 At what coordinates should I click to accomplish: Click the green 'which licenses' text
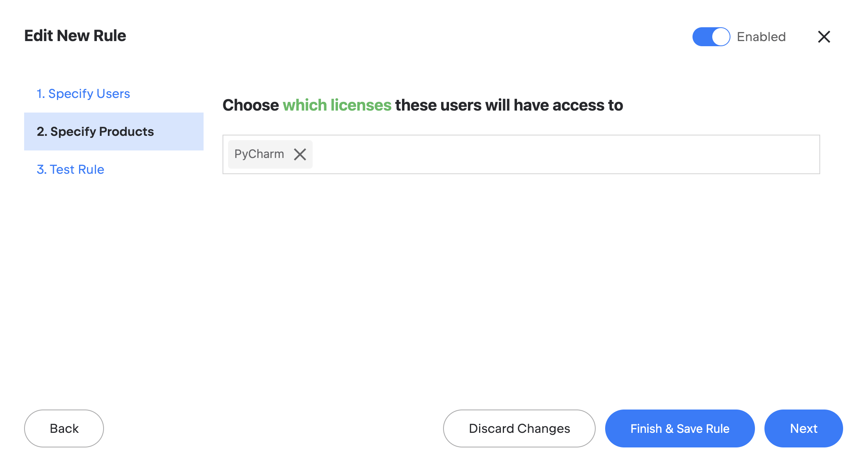337,105
